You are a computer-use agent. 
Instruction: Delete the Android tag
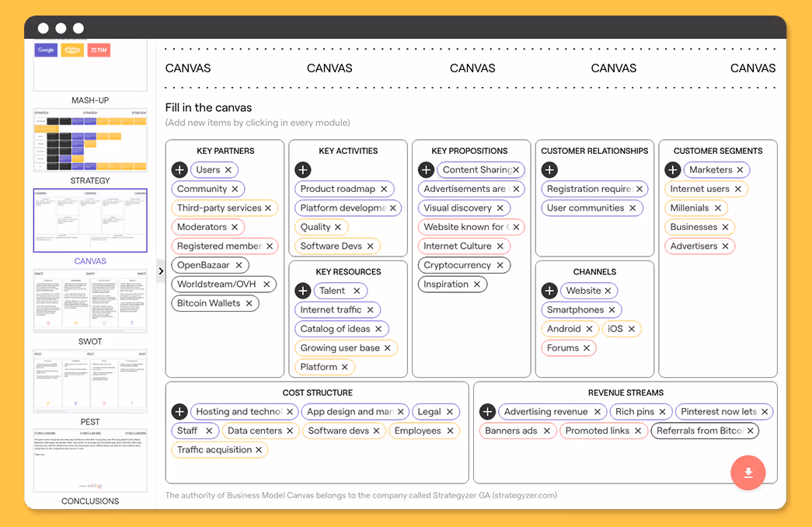click(x=589, y=329)
